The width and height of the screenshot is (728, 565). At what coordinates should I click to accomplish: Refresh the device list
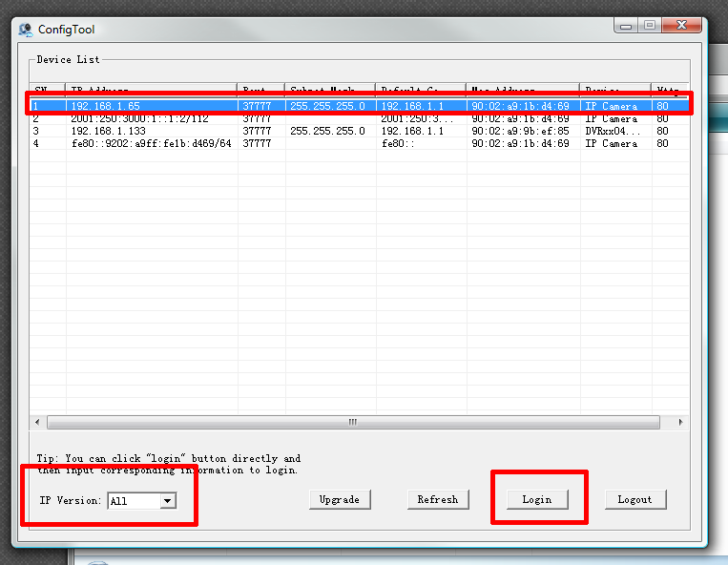(x=438, y=499)
